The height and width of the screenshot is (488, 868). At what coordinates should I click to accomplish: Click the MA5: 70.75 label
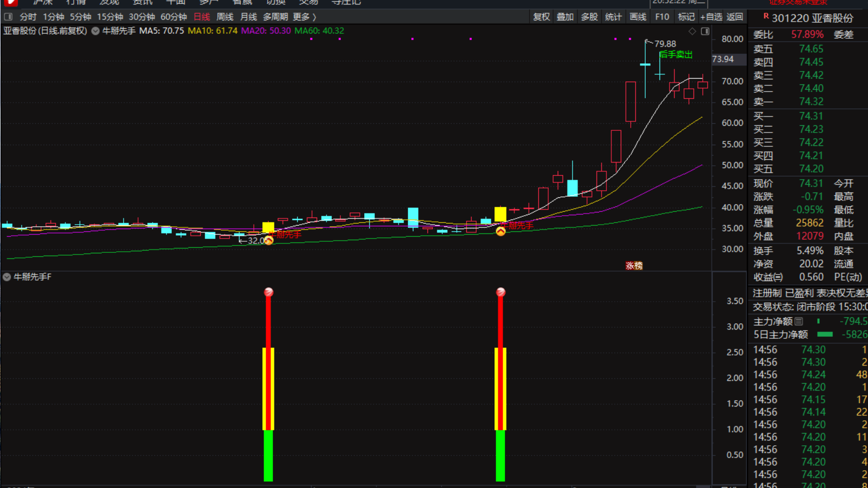tap(161, 31)
